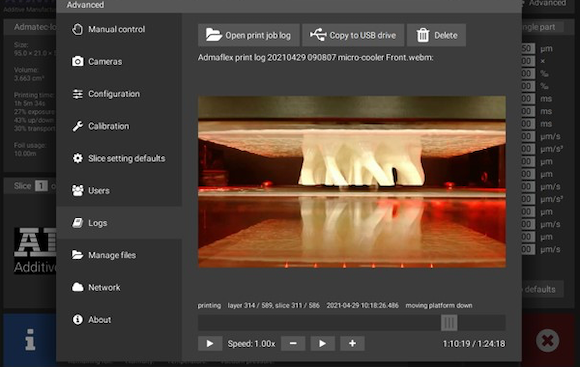Click the play button between minus and plus
Image resolution: width=580 pixels, height=367 pixels.
click(323, 344)
